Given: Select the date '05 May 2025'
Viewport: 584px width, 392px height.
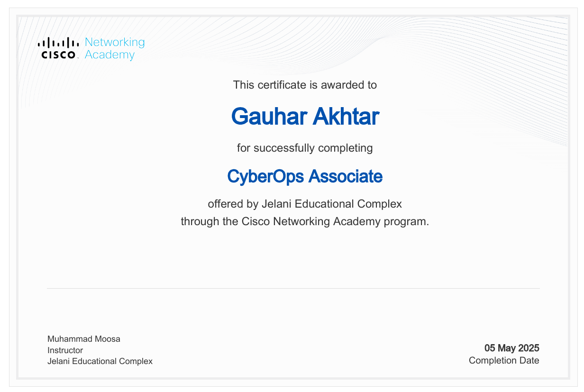Looking at the screenshot, I should tap(511, 348).
